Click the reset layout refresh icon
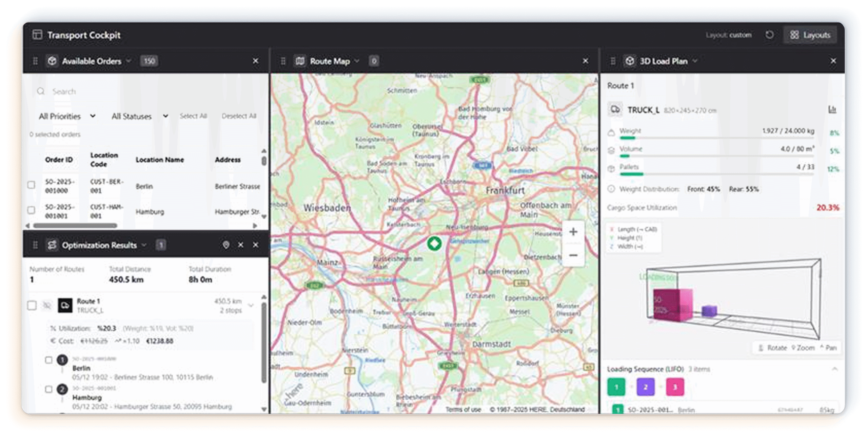This screenshot has width=868, height=437. point(769,35)
